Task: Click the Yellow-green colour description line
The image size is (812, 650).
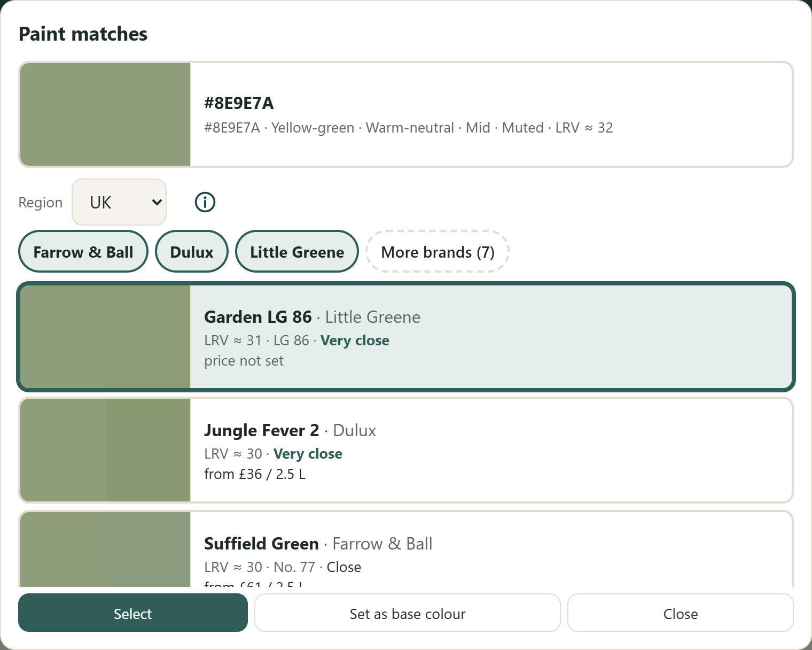Action: point(409,128)
